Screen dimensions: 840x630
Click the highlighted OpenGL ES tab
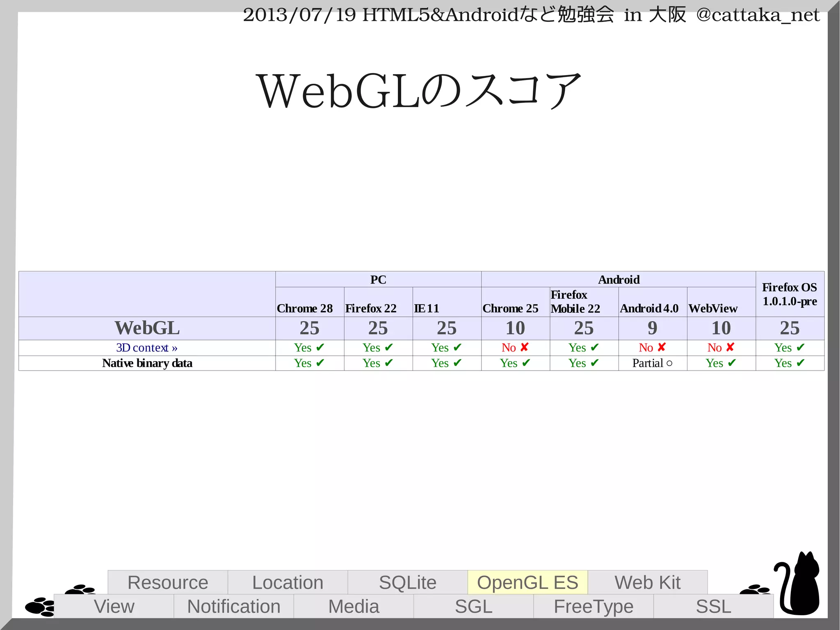pyautogui.click(x=528, y=582)
